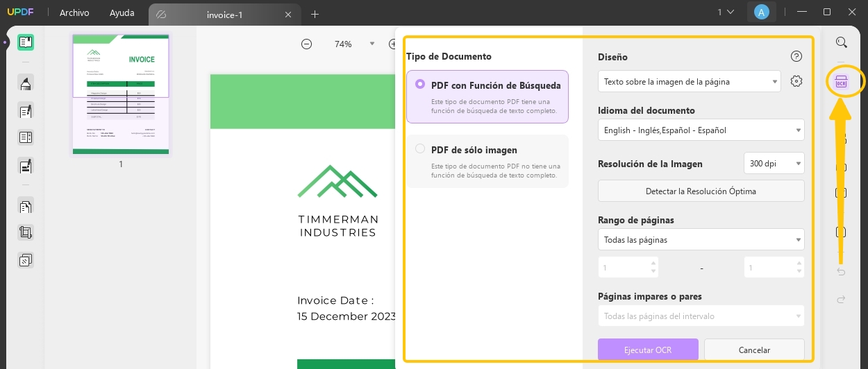Click the Cancelar button
Image resolution: width=868 pixels, height=369 pixels.
[753, 350]
